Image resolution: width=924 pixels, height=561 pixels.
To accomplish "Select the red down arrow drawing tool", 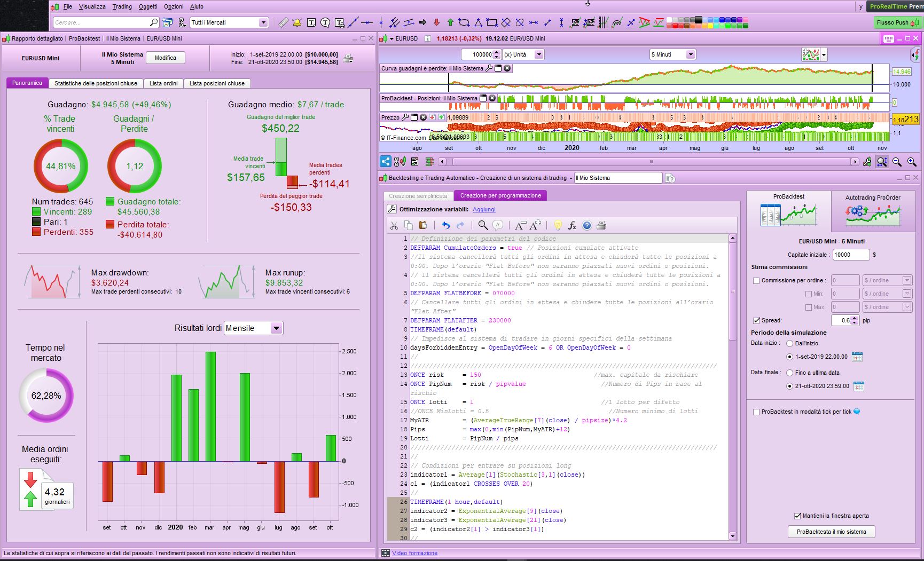I will [436, 22].
